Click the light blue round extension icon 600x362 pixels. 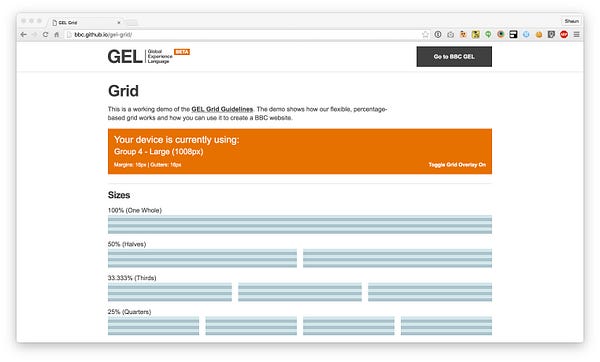pyautogui.click(x=526, y=34)
